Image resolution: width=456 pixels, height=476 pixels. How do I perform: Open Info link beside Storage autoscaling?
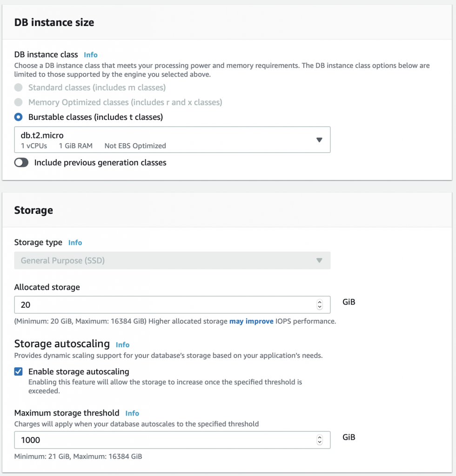click(x=122, y=345)
